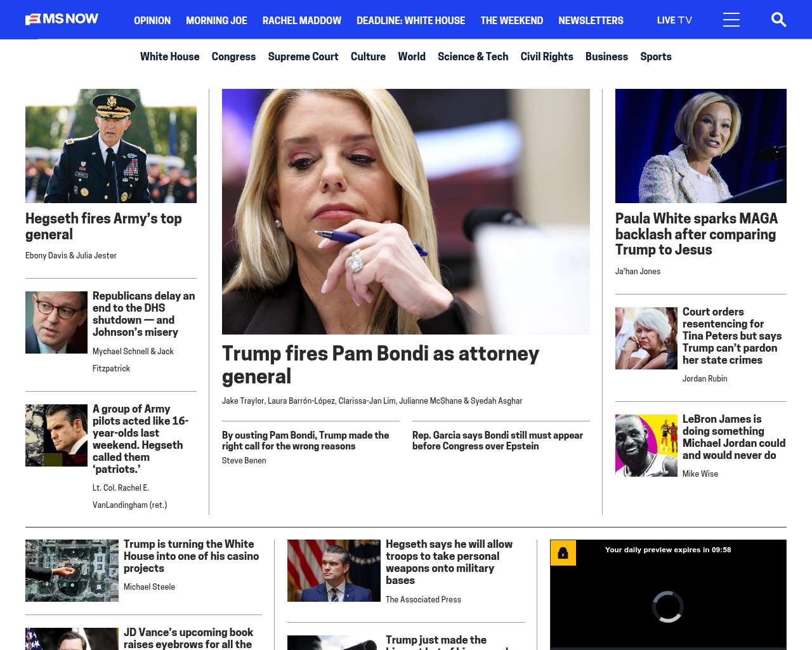Open the Opinion nav item
The image size is (812, 650).
[152, 20]
